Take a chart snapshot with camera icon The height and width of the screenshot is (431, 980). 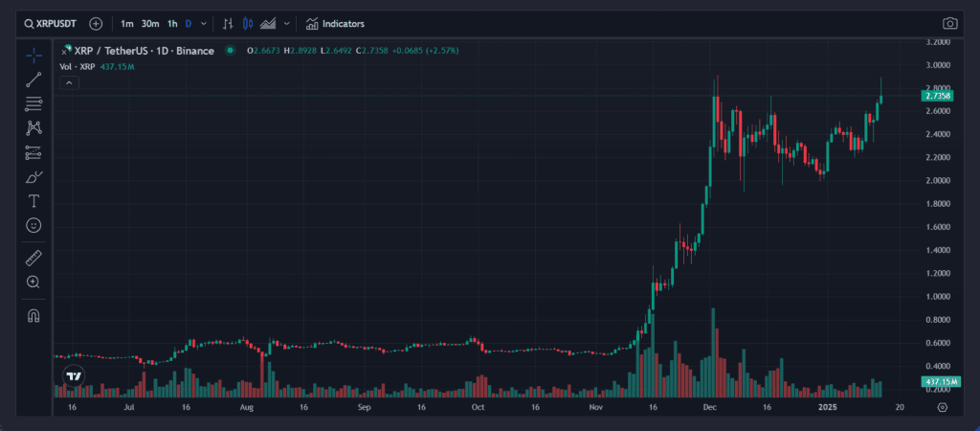tap(950, 24)
